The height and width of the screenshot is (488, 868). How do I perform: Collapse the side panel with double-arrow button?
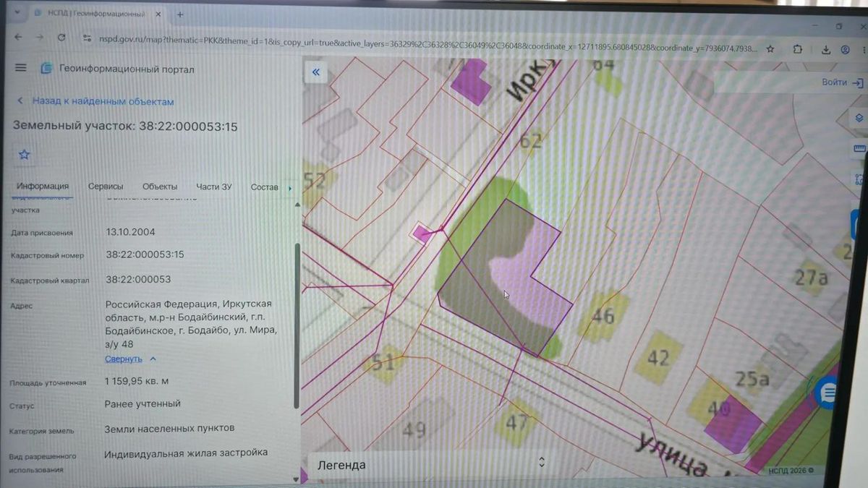pos(316,72)
